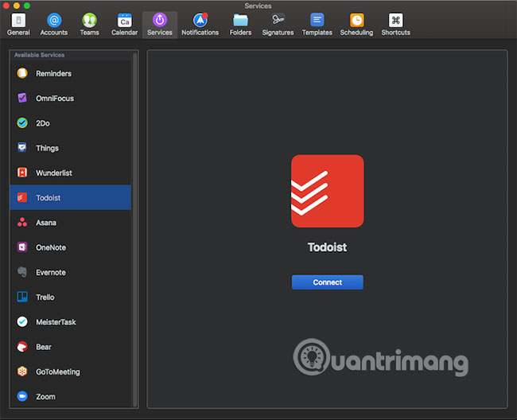Open the Calendar preferences icon
The width and height of the screenshot is (517, 420).
[125, 21]
